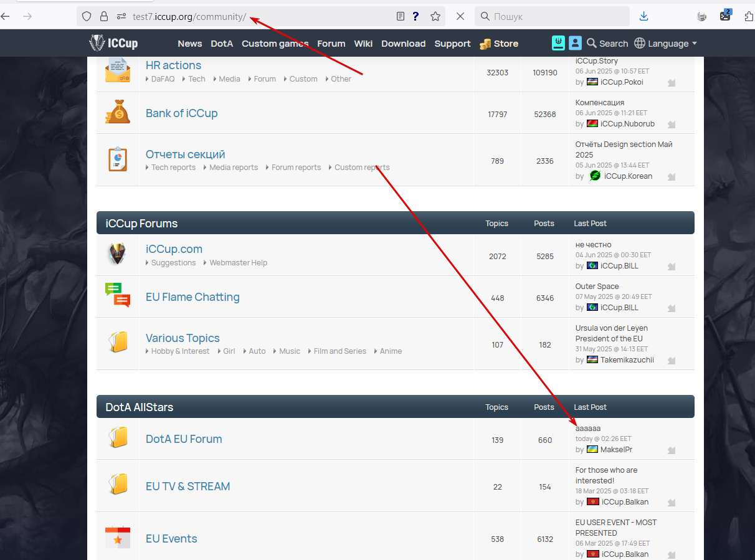Click the Various Topics folder icon
This screenshot has width=755, height=560.
click(117, 342)
